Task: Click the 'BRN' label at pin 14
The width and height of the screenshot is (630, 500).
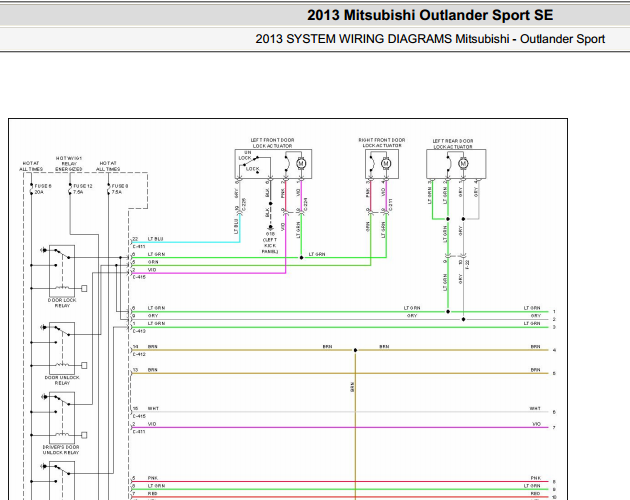Action: (x=153, y=346)
